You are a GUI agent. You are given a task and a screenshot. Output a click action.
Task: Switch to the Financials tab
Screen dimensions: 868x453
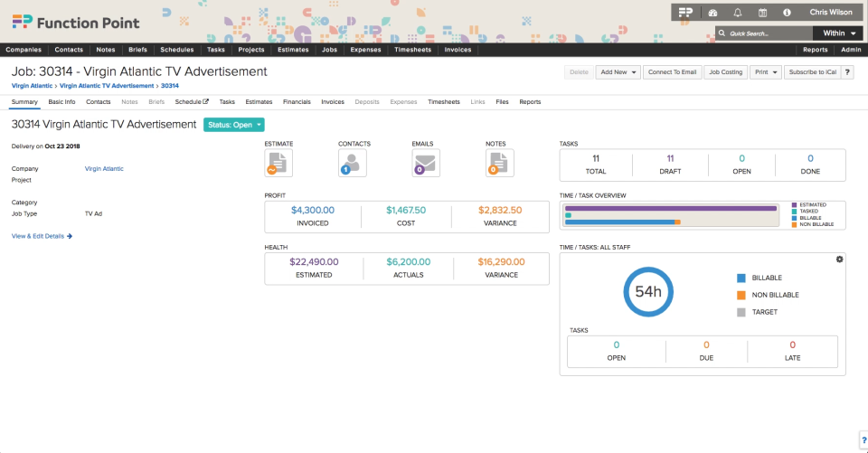(x=297, y=102)
